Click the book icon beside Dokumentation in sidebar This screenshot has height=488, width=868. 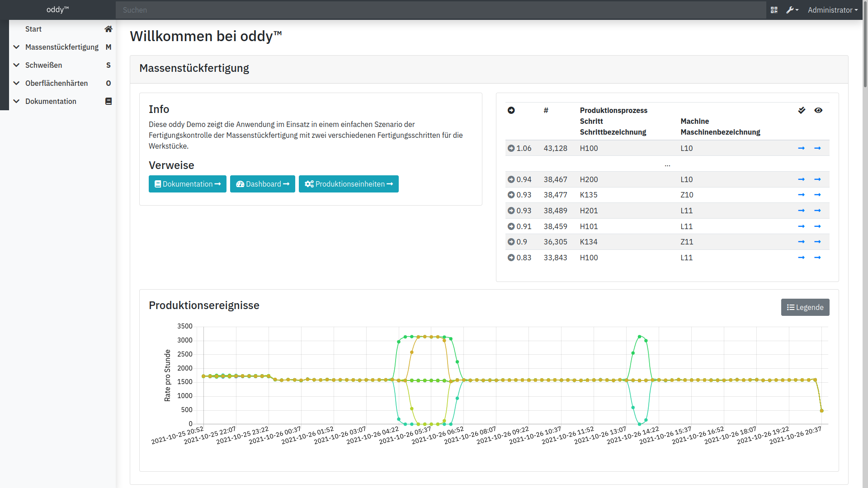point(108,101)
